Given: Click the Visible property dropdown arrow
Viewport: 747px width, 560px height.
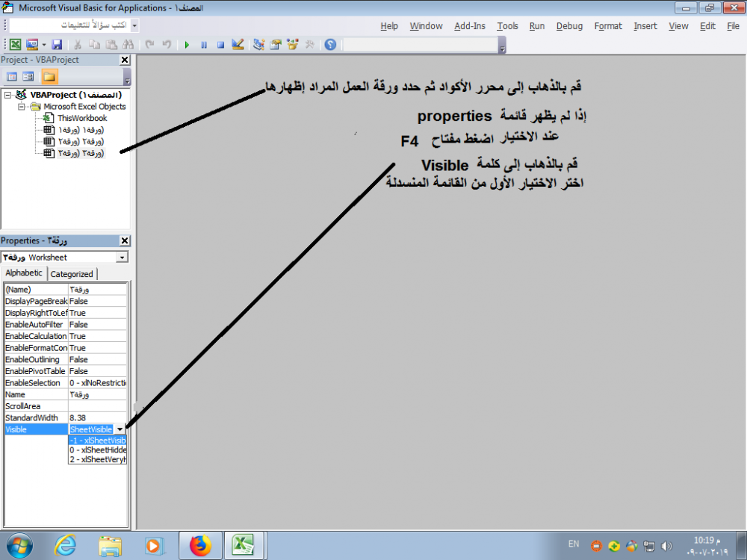Looking at the screenshot, I should 120,429.
